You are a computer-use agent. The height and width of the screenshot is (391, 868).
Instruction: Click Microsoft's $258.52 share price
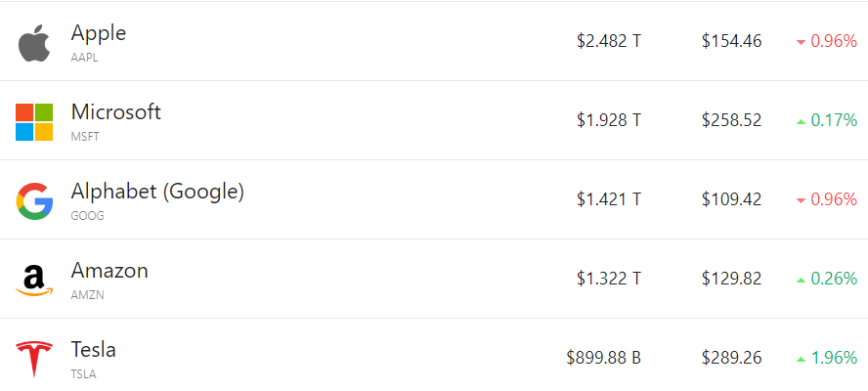coord(732,120)
